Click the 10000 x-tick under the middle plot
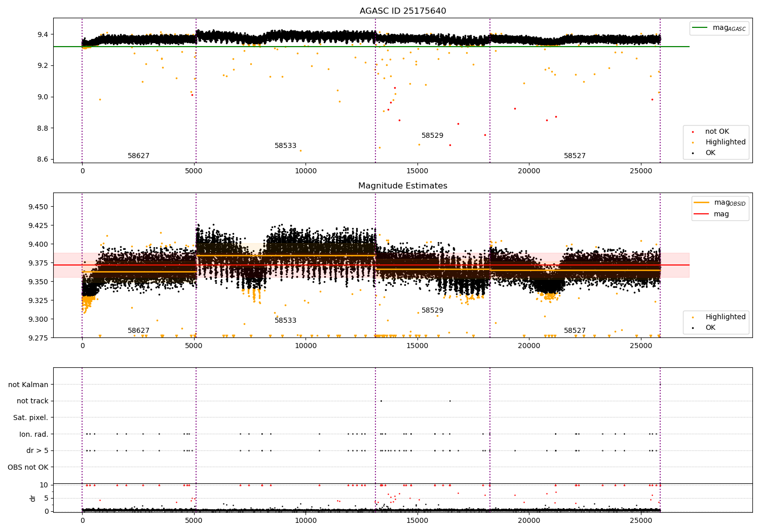 coord(306,346)
